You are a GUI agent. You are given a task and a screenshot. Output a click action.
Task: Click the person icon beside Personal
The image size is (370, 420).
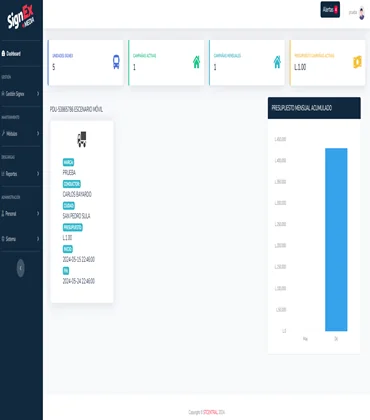(3, 213)
